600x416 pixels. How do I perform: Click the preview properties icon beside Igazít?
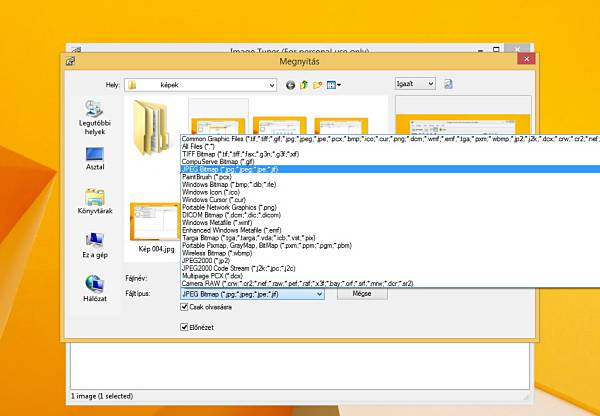448,84
